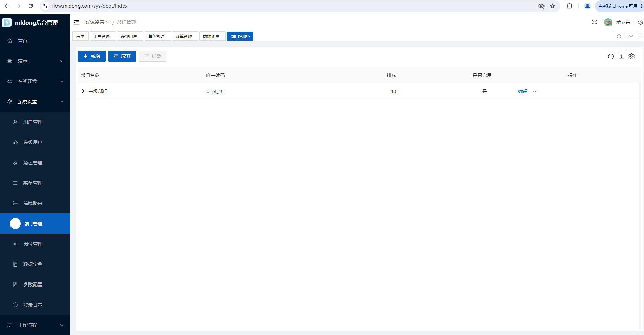Click the eye-crossed tracking protection icon
Image resolution: width=644 pixels, height=335 pixels.
[x=541, y=6]
